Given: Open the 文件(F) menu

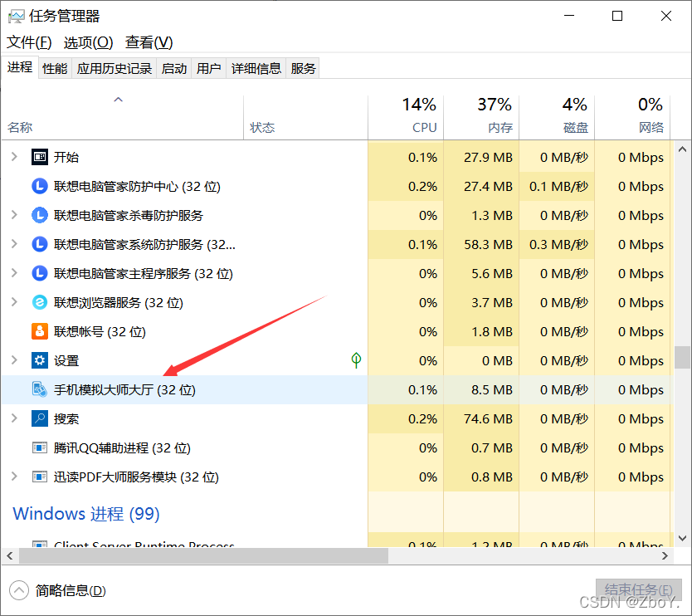Looking at the screenshot, I should click(29, 42).
